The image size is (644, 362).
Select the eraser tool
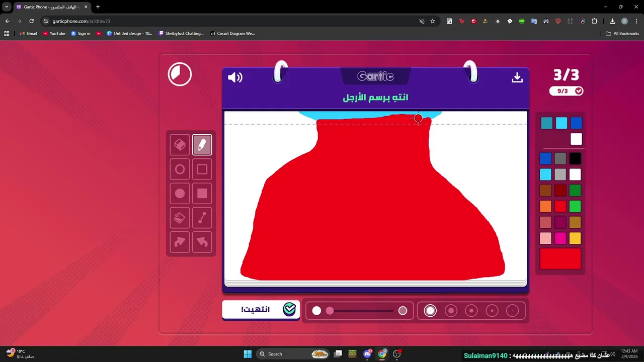[180, 145]
